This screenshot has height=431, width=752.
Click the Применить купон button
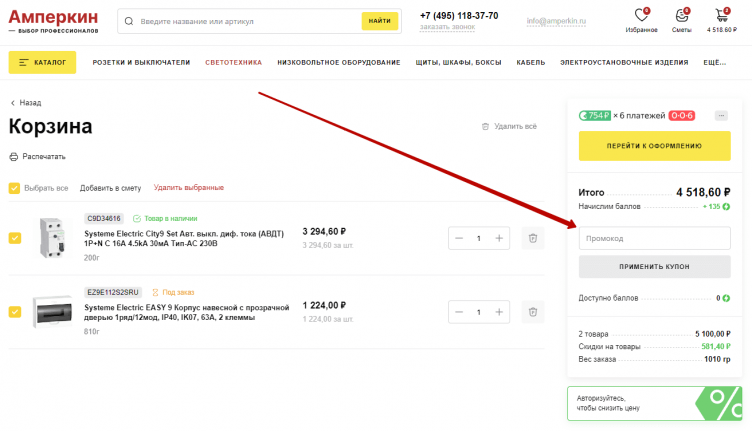[x=654, y=267]
